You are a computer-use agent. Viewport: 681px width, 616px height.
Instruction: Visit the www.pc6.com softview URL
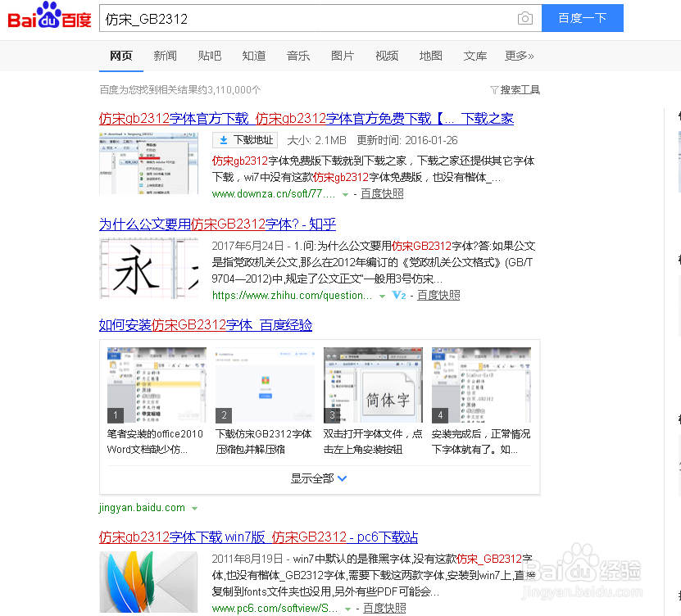(x=275, y=609)
